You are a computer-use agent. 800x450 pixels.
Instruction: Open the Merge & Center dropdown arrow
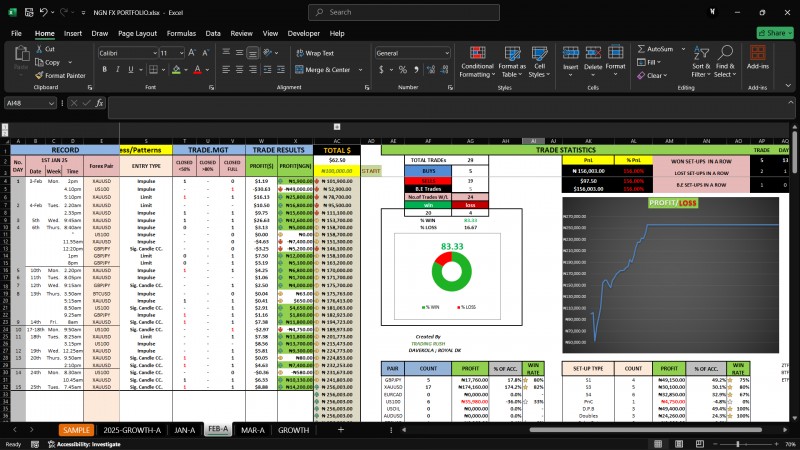[x=360, y=69]
